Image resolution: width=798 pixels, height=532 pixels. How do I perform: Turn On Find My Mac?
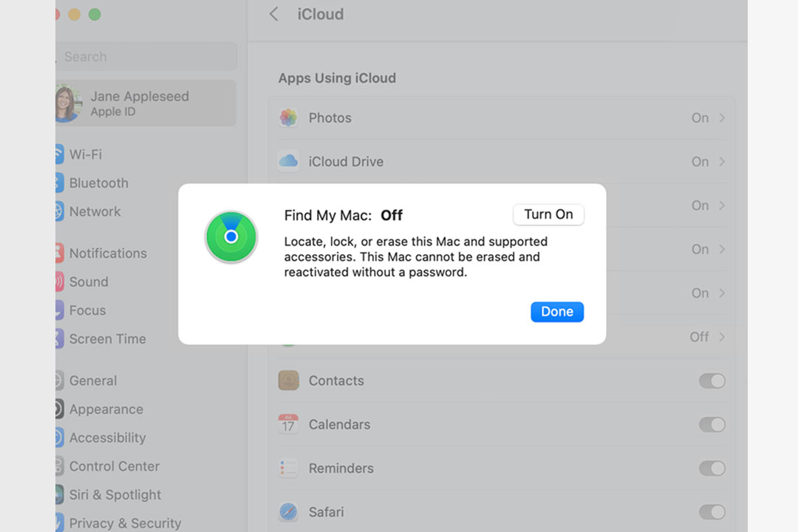pyautogui.click(x=548, y=214)
